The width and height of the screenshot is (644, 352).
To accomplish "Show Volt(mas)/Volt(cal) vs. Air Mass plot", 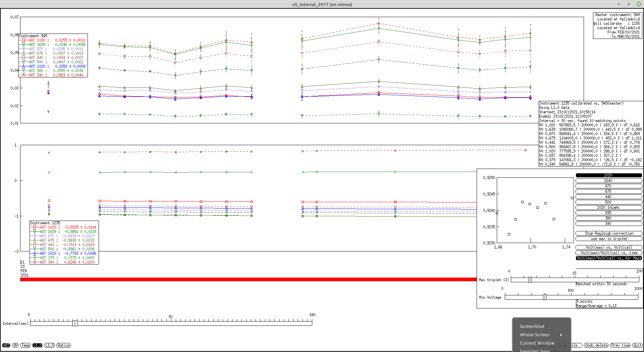I will [x=608, y=258].
